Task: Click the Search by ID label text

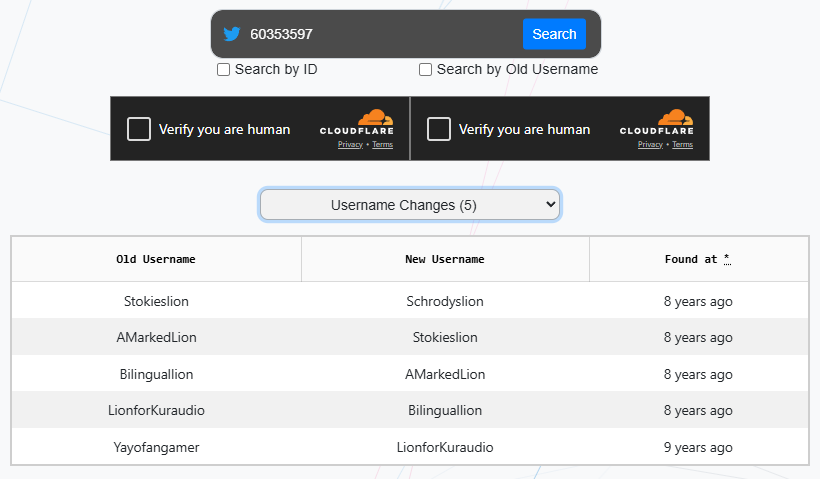Action: [276, 70]
